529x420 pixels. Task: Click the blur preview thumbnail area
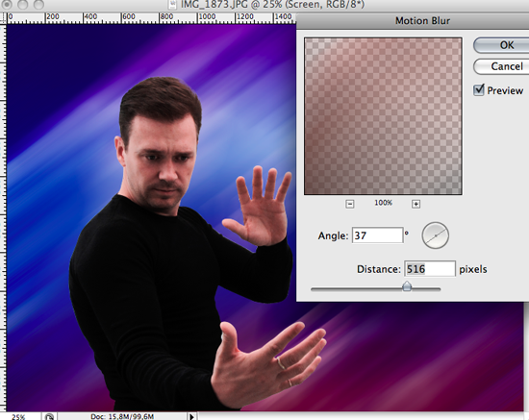point(383,116)
